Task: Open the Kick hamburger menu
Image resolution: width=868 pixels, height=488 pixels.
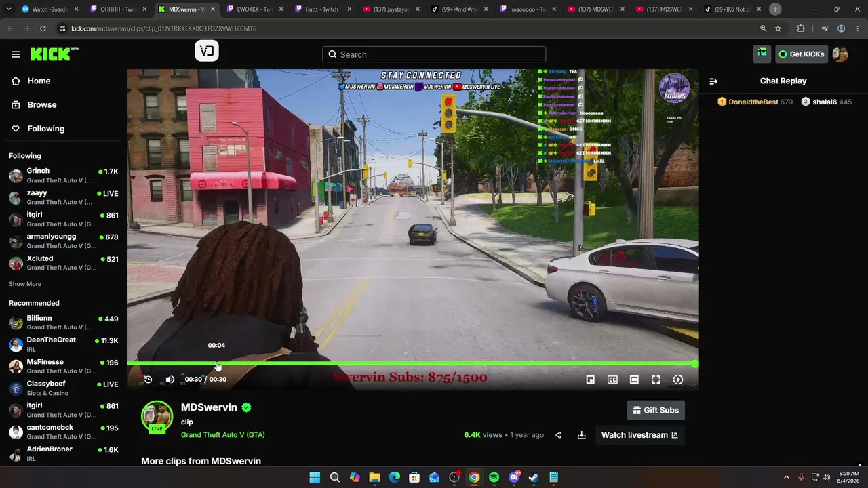Action: click(16, 54)
